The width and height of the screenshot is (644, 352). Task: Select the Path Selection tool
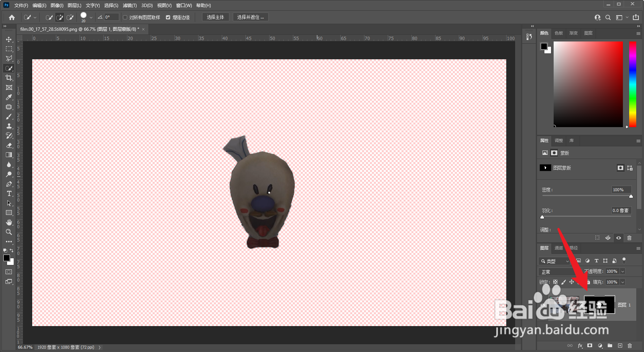(9, 203)
